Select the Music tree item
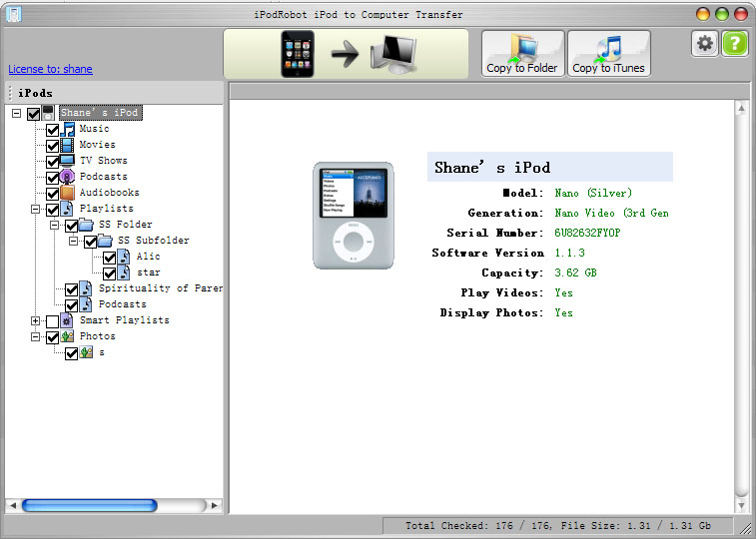The image size is (756, 539). [95, 129]
